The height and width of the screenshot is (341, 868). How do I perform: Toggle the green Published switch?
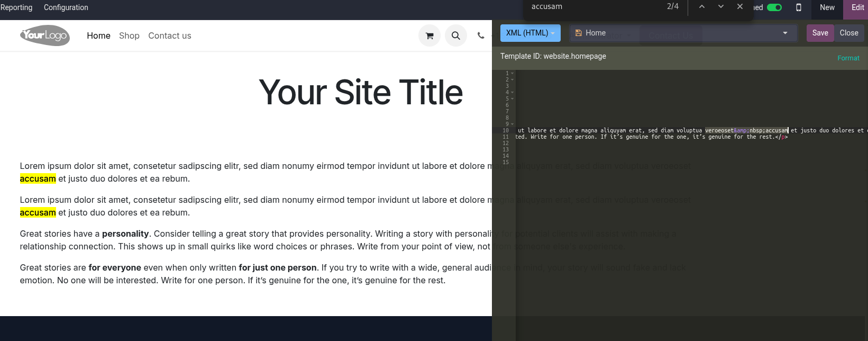[774, 7]
